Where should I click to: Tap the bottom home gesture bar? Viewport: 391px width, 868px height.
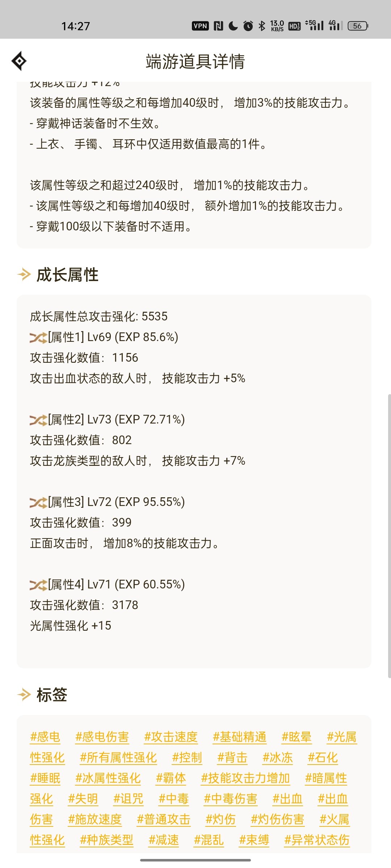click(195, 860)
